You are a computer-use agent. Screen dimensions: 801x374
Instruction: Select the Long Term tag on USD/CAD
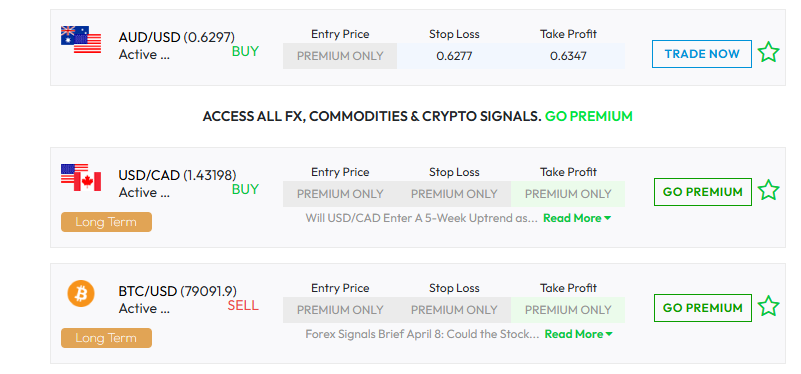(106, 222)
